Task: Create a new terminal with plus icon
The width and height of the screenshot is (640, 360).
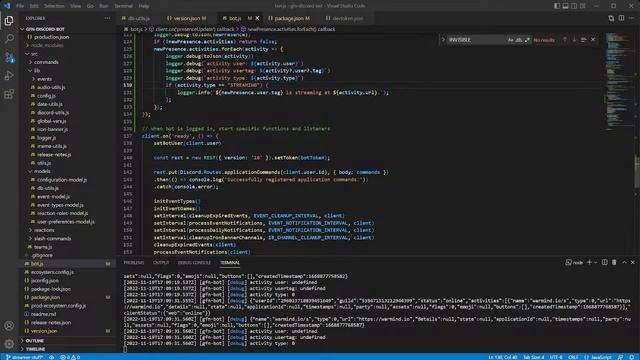Action: [589, 262]
